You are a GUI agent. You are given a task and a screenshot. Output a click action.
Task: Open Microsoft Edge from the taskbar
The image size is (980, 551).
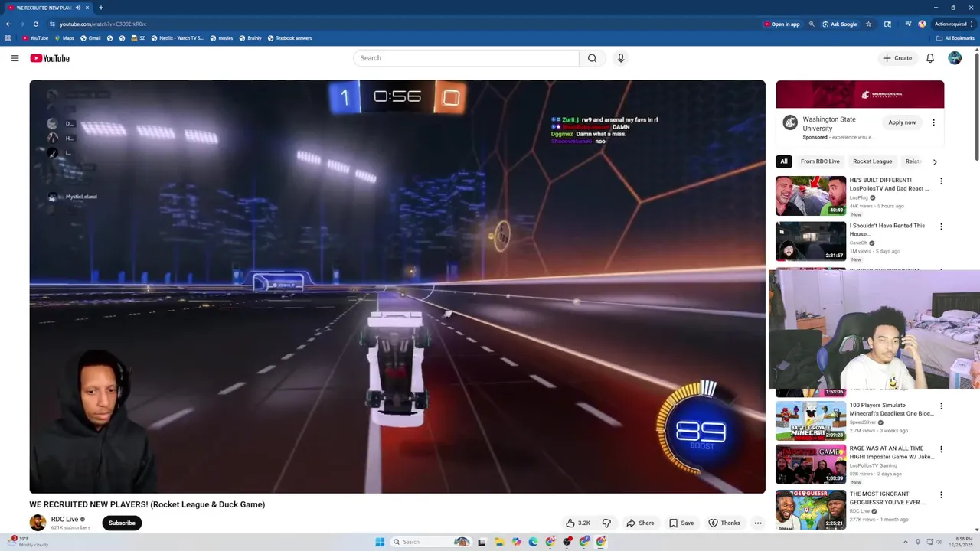coord(533,542)
